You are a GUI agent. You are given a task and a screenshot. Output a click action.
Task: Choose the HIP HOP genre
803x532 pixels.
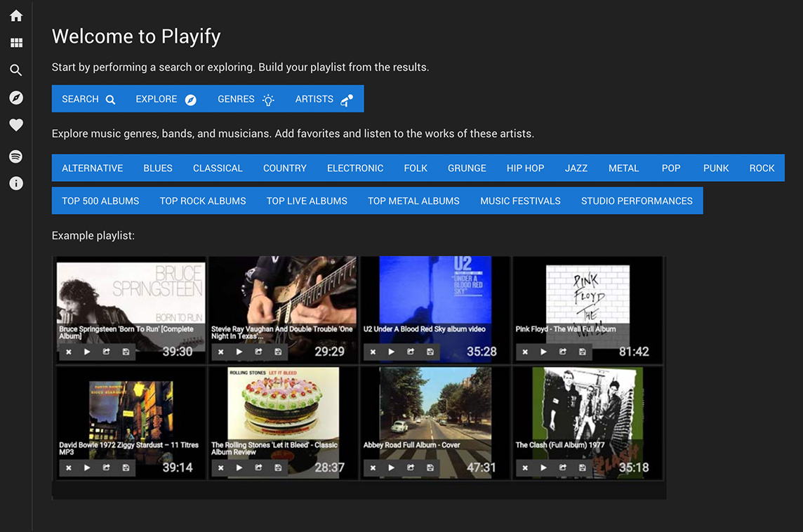(526, 168)
